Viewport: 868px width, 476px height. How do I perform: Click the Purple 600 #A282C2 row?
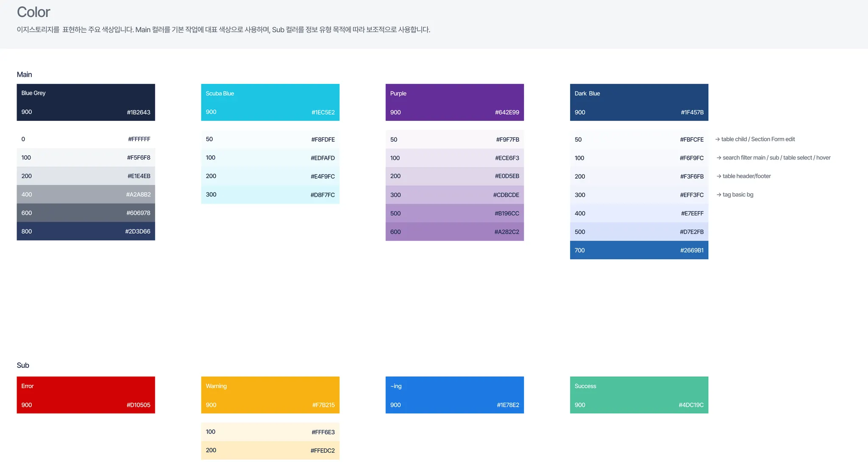[x=454, y=232]
